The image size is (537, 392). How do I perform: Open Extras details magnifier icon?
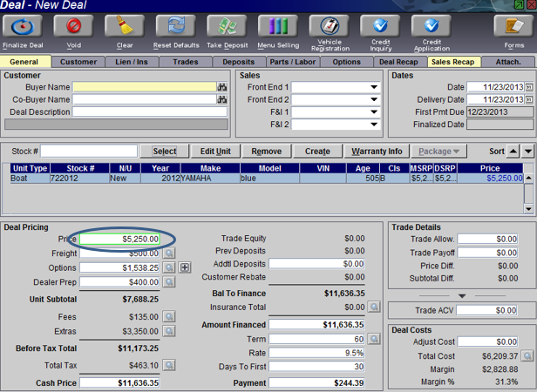point(169,331)
